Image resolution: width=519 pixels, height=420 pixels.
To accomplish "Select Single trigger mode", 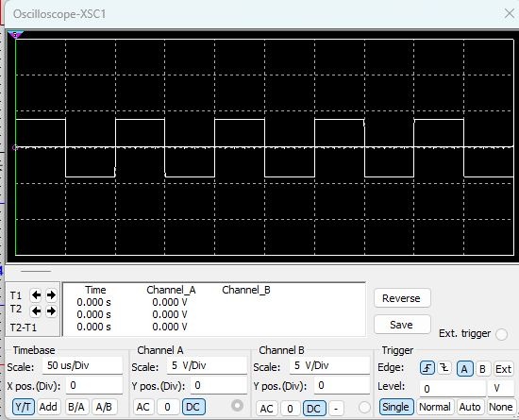I will coord(396,407).
